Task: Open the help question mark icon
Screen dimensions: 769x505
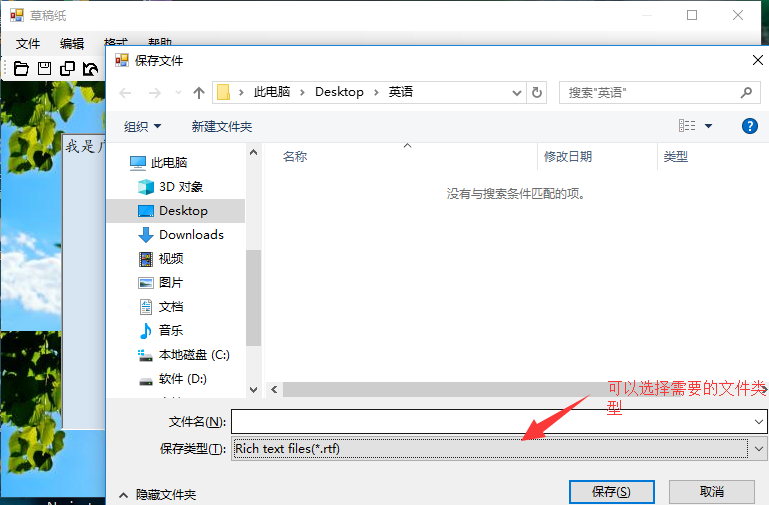Action: (x=749, y=126)
